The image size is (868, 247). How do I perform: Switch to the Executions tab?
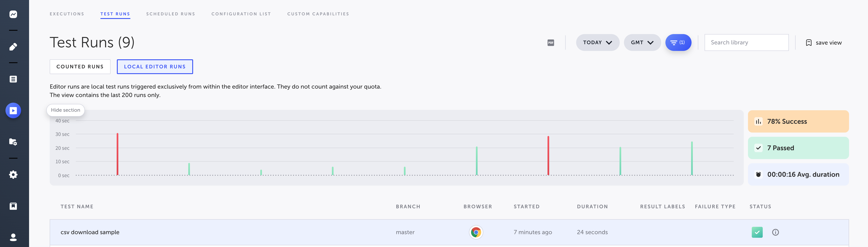click(67, 14)
